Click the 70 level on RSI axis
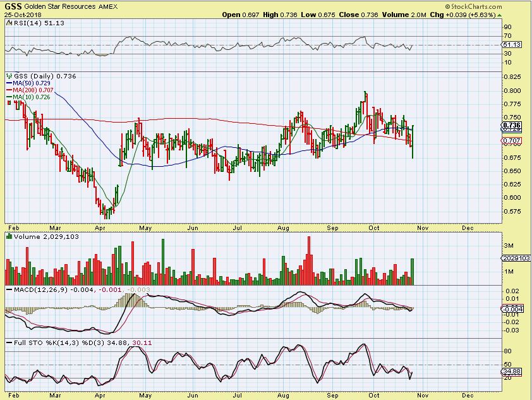Viewport: 532px width, 400px height. click(x=508, y=36)
